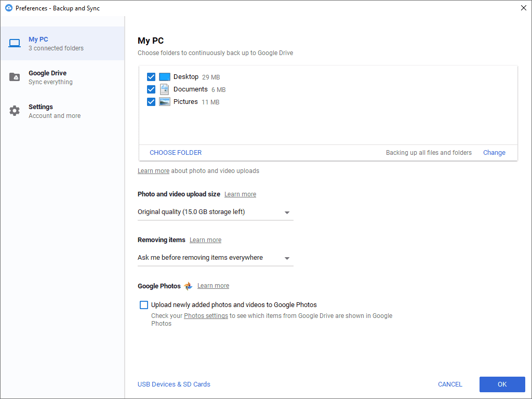Open the photo and video upload size dropdown
This screenshot has height=399, width=532.
(216, 212)
